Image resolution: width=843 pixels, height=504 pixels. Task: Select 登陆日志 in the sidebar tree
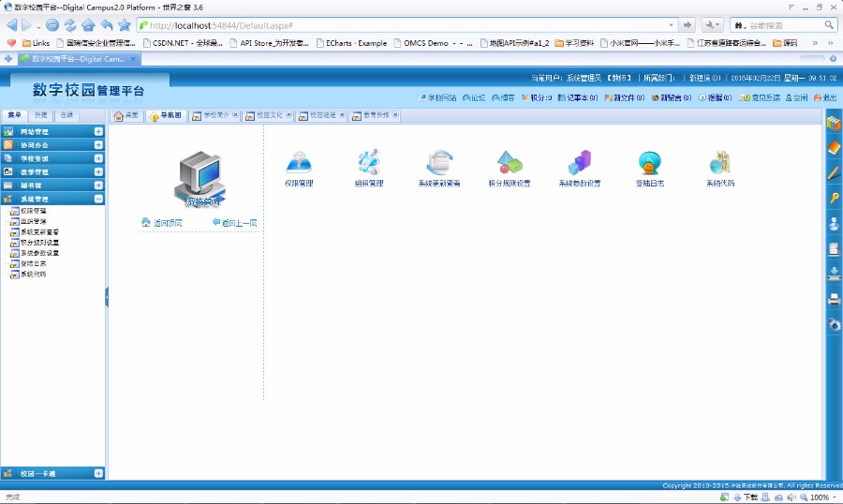click(x=33, y=263)
